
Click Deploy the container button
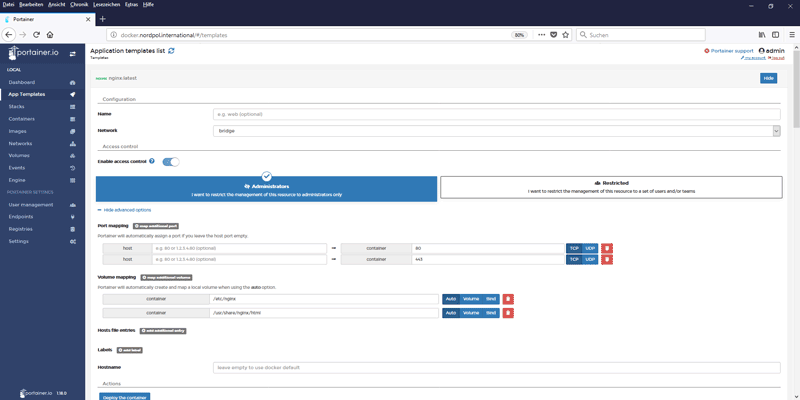(x=124, y=396)
